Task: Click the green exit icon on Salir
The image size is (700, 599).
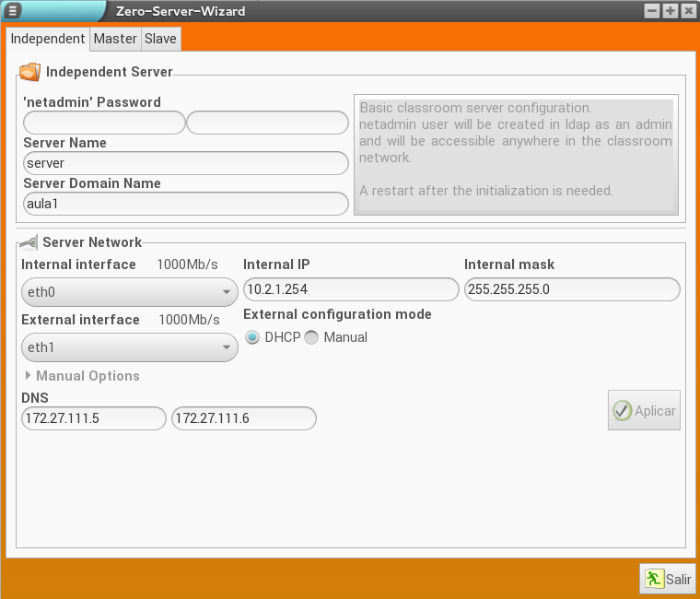Action: click(x=653, y=580)
